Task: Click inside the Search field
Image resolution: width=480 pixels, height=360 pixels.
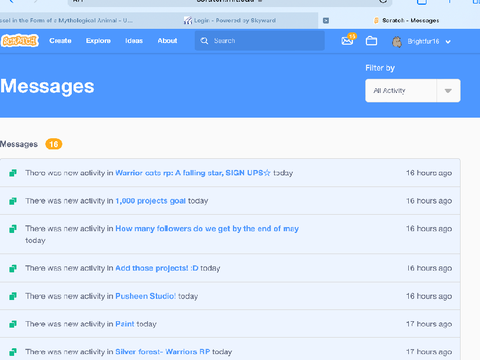Action: point(260,41)
